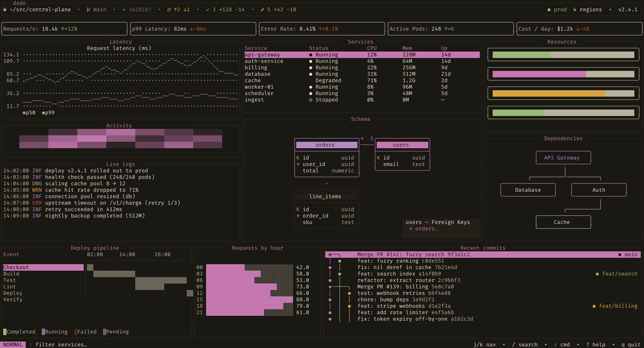Image resolution: width=644 pixels, height=348 pixels.
Task: Open the line_items table header
Action: click(327, 197)
